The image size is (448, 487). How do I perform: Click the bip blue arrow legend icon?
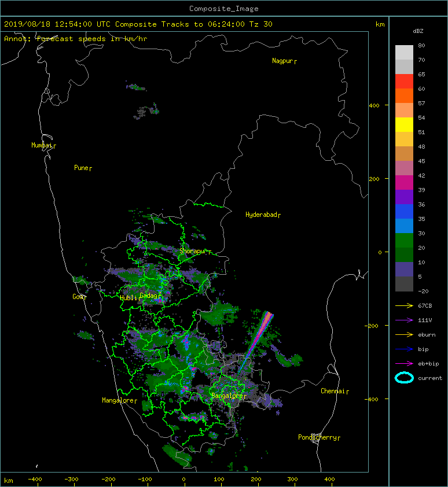tap(404, 349)
